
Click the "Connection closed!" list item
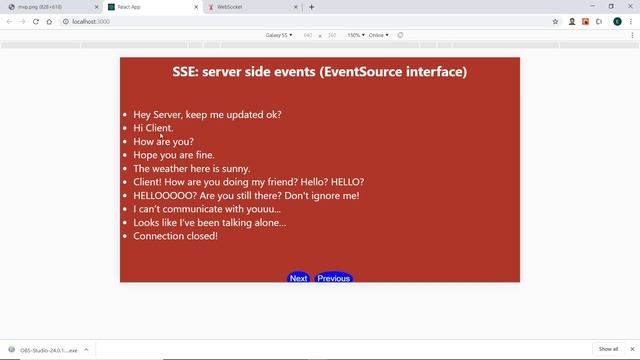pos(176,236)
